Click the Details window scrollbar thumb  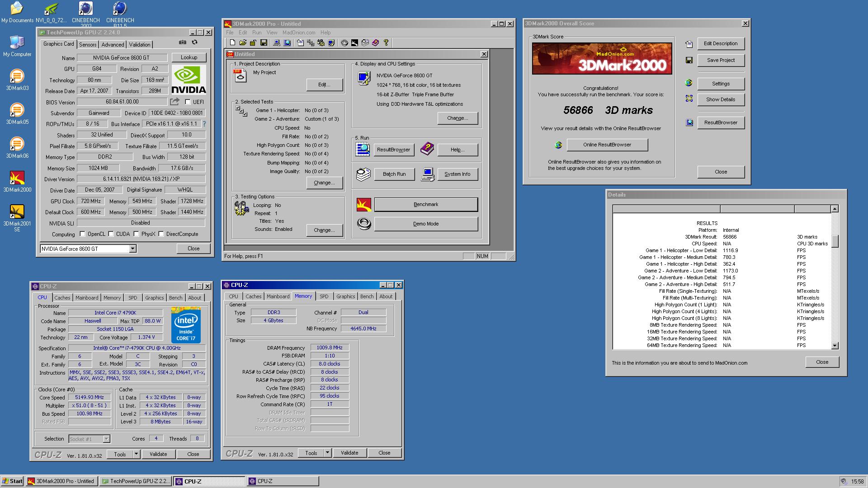[x=835, y=241]
